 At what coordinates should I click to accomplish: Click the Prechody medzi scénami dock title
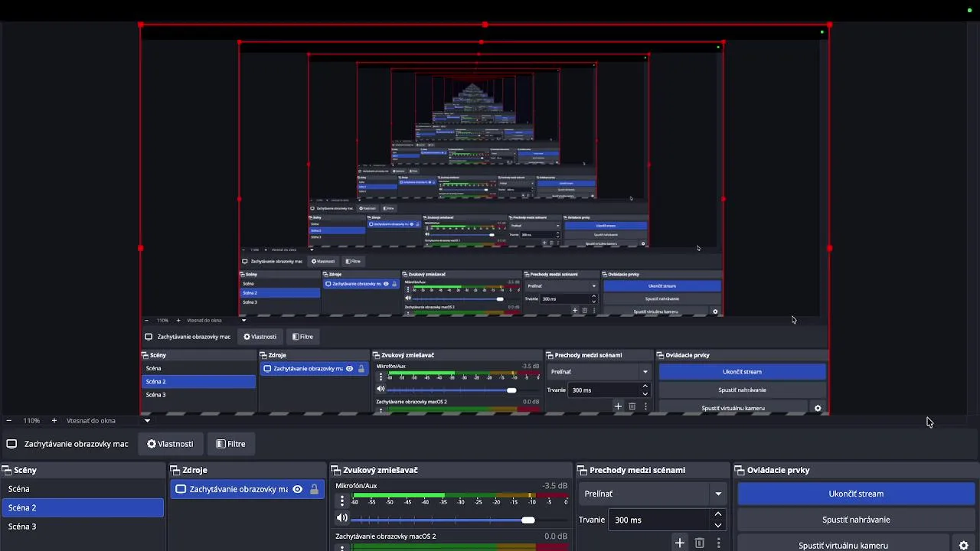(637, 471)
